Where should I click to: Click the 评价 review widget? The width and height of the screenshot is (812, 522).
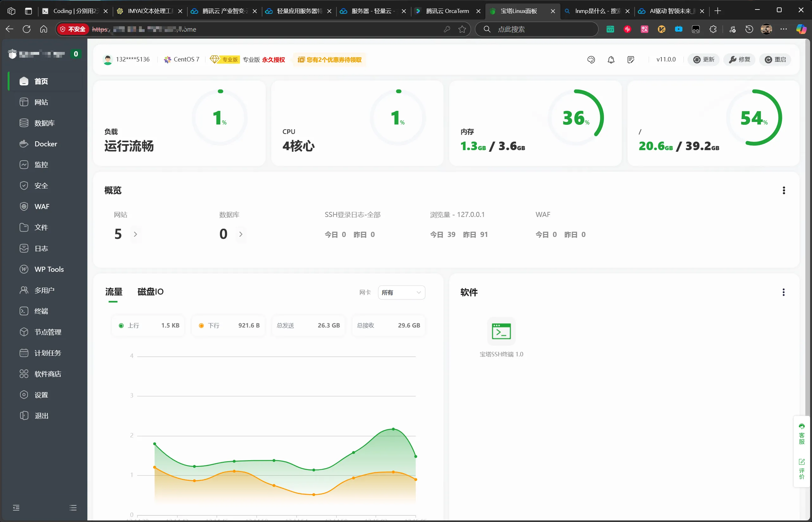802,469
